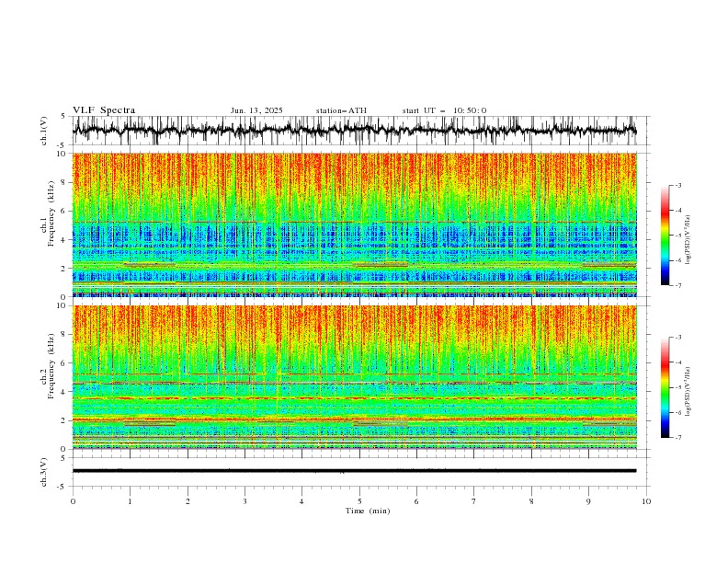Viewport: 728px width, 563px height.
Task: Click the ch.3 flat voltage trace
Action: (355, 471)
